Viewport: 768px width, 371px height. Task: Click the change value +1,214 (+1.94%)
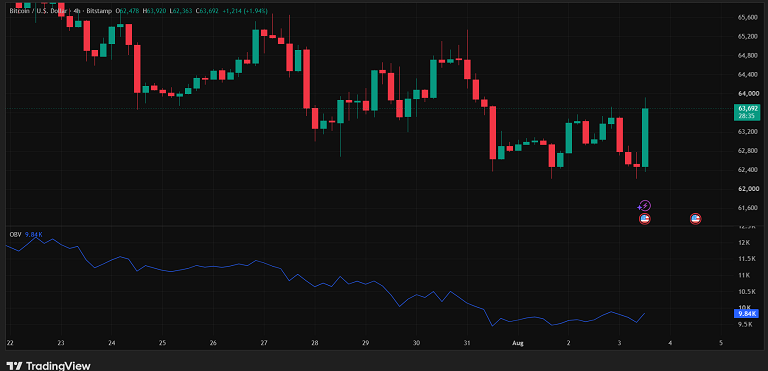tap(246, 10)
